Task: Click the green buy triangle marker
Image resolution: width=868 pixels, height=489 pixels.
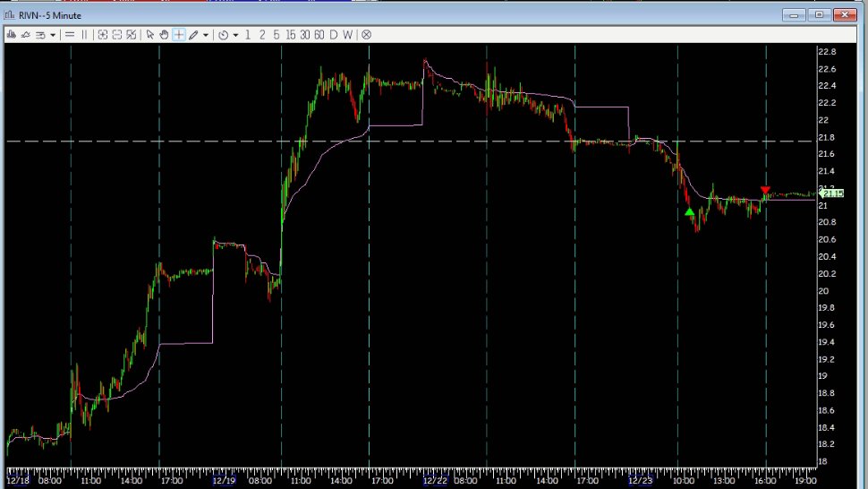Action: click(x=689, y=212)
